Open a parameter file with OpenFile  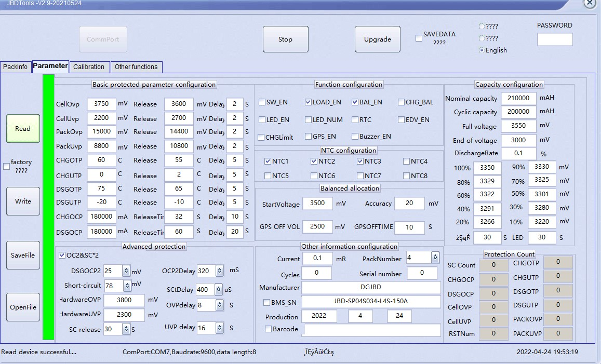[23, 307]
